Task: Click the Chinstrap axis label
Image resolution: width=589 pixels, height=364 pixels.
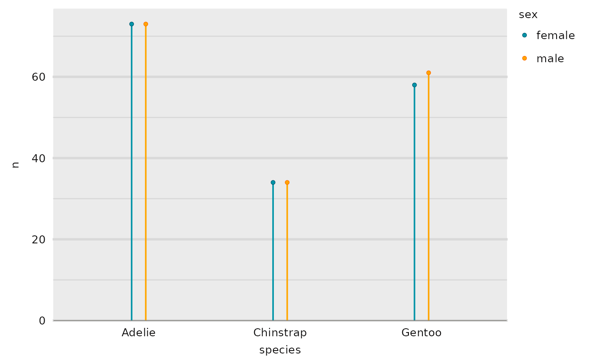Action: 280,333
